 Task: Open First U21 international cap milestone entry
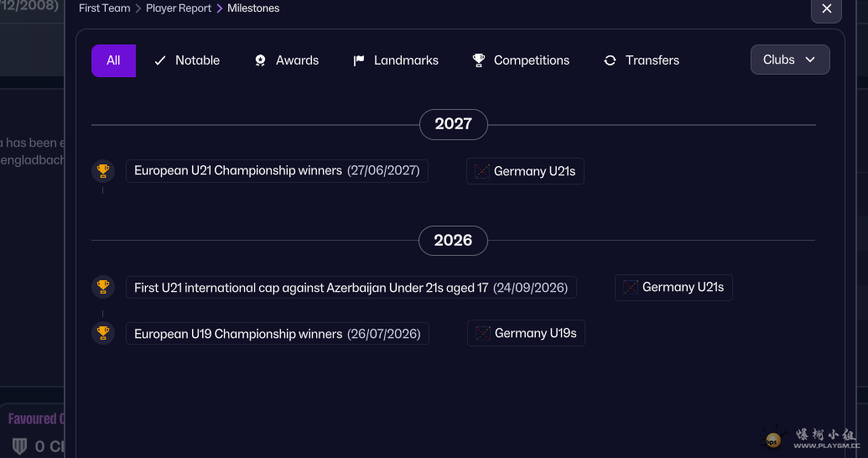click(x=351, y=288)
